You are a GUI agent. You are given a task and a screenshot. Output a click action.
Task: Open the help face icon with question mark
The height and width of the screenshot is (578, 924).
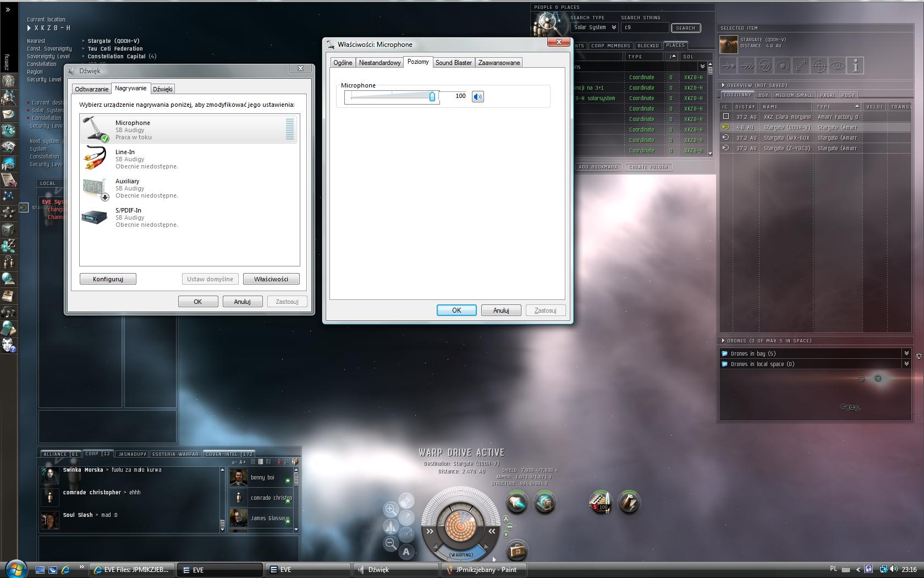click(8, 345)
